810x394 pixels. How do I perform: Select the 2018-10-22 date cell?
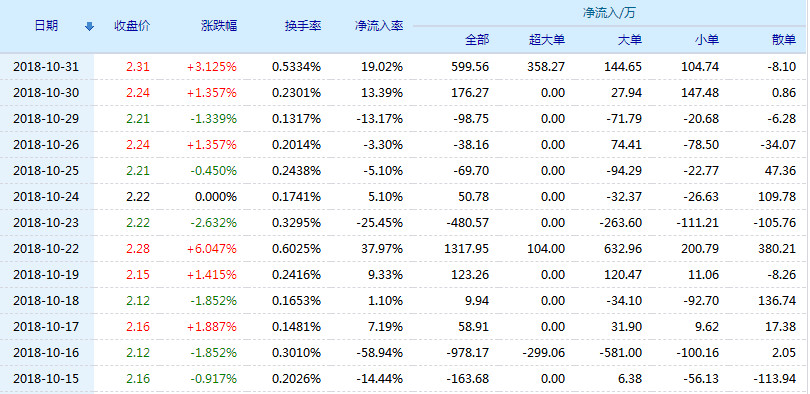[x=46, y=249]
